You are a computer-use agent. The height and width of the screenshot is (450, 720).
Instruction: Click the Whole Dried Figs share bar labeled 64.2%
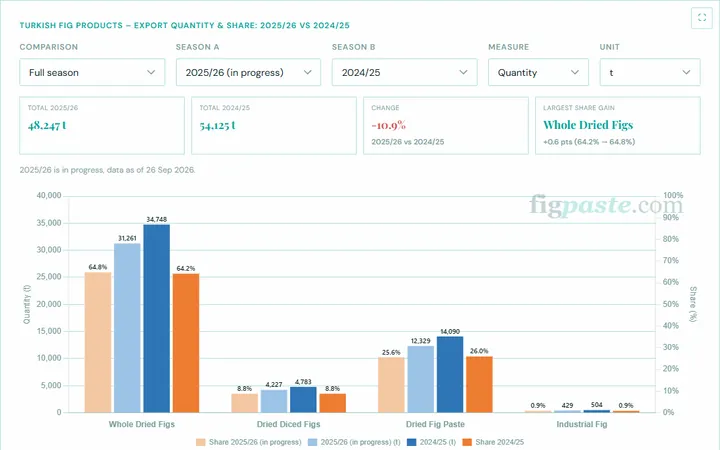186,343
